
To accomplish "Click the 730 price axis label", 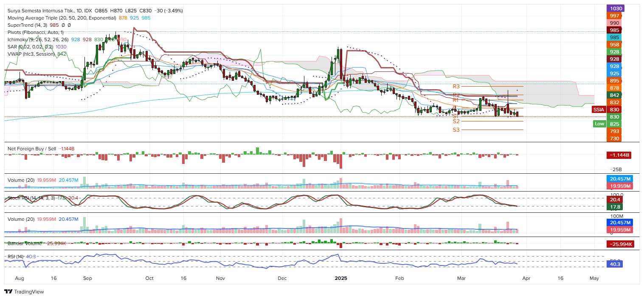I will pyautogui.click(x=614, y=138).
